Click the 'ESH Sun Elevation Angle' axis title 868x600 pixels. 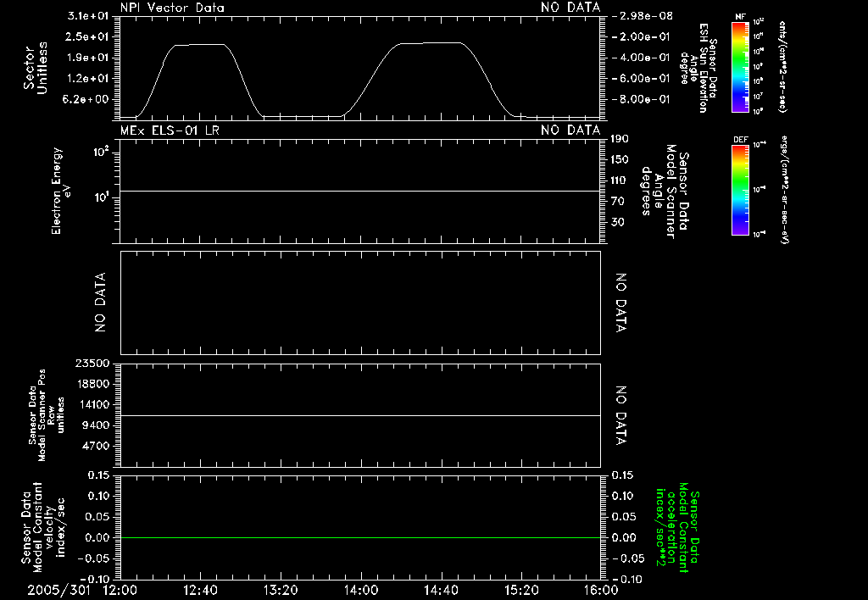(x=698, y=68)
